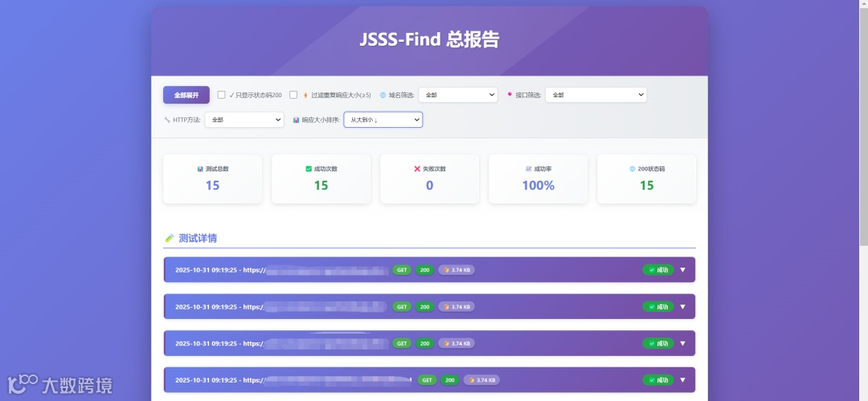Toggle the 过滤重复响应大小(≥5) checkbox

coord(293,95)
